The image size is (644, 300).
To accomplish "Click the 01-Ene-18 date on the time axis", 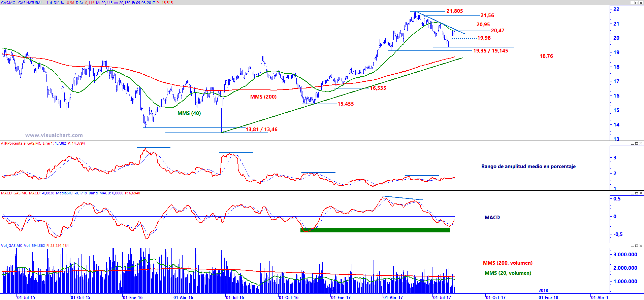I will click(548, 297).
